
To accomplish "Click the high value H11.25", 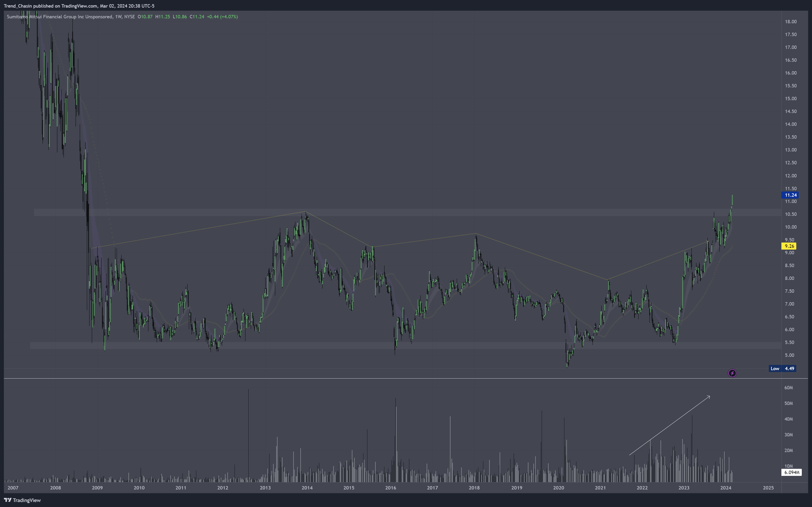I will point(163,16).
